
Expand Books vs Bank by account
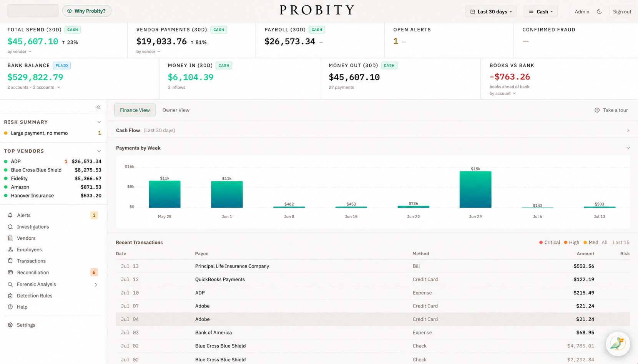click(503, 93)
